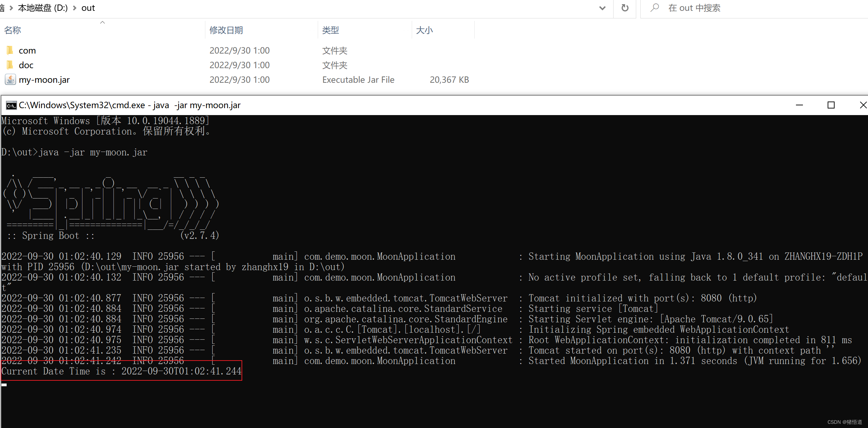This screenshot has height=428, width=868.
Task: Click the 20,367 KB size cell
Action: coord(449,80)
